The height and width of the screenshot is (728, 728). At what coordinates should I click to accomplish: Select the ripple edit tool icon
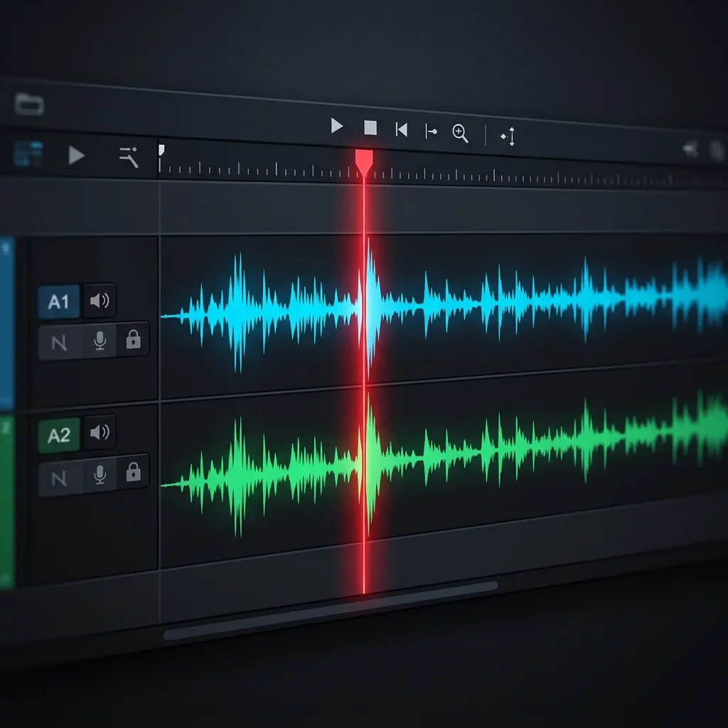pos(129,157)
